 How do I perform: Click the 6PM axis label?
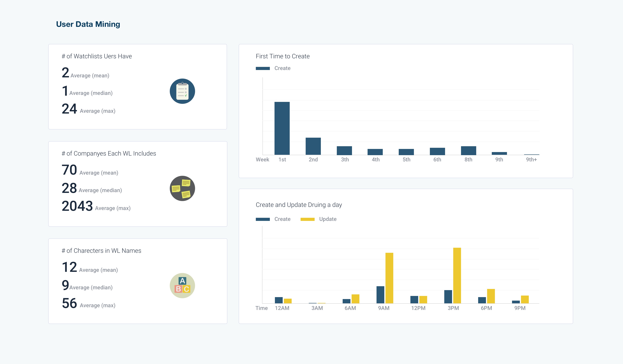click(x=486, y=308)
